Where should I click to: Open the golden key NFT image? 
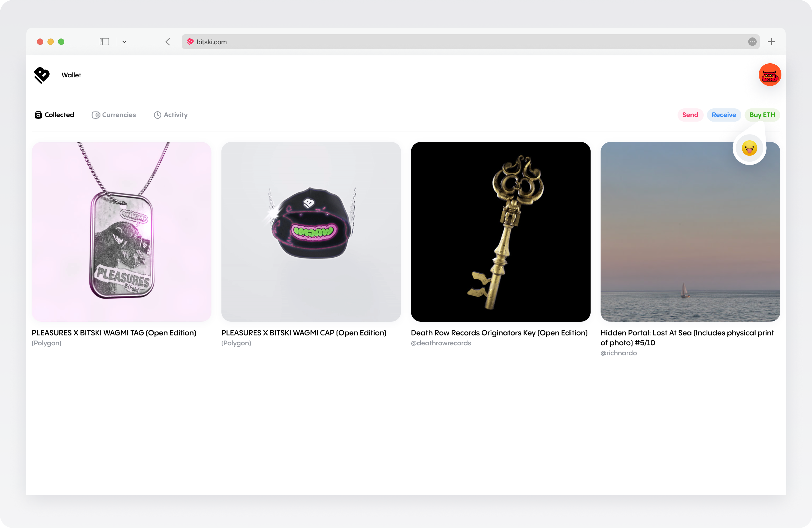pyautogui.click(x=500, y=232)
